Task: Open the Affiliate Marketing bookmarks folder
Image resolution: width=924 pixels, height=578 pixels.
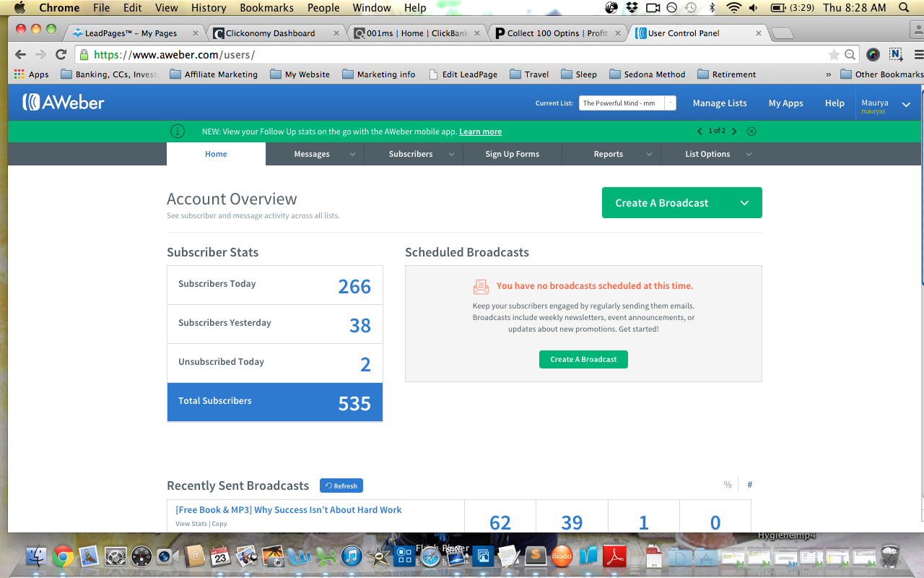Action: [214, 74]
